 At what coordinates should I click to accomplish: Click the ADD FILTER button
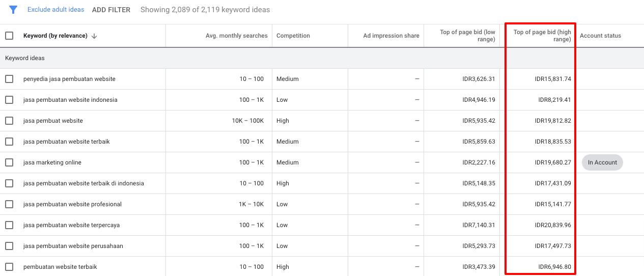[111, 10]
